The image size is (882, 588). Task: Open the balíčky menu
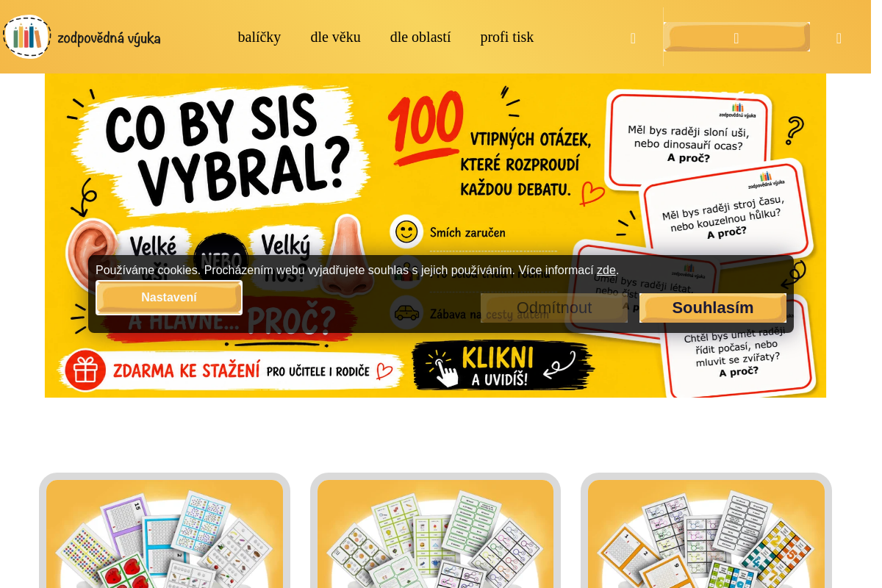(259, 37)
